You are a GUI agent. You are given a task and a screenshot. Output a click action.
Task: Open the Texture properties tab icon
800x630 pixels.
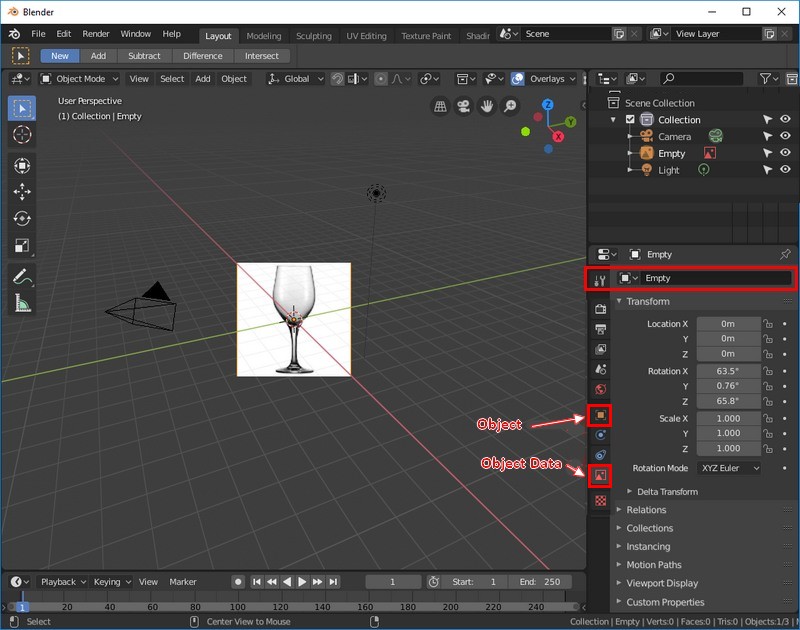(x=600, y=500)
